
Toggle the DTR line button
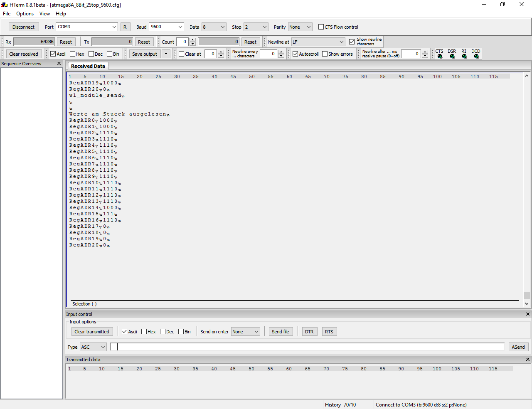(309, 332)
